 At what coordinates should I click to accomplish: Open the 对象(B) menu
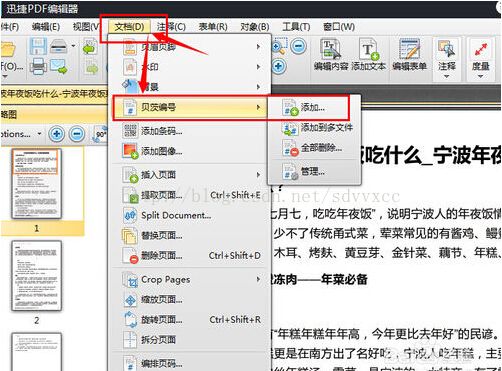click(x=255, y=27)
